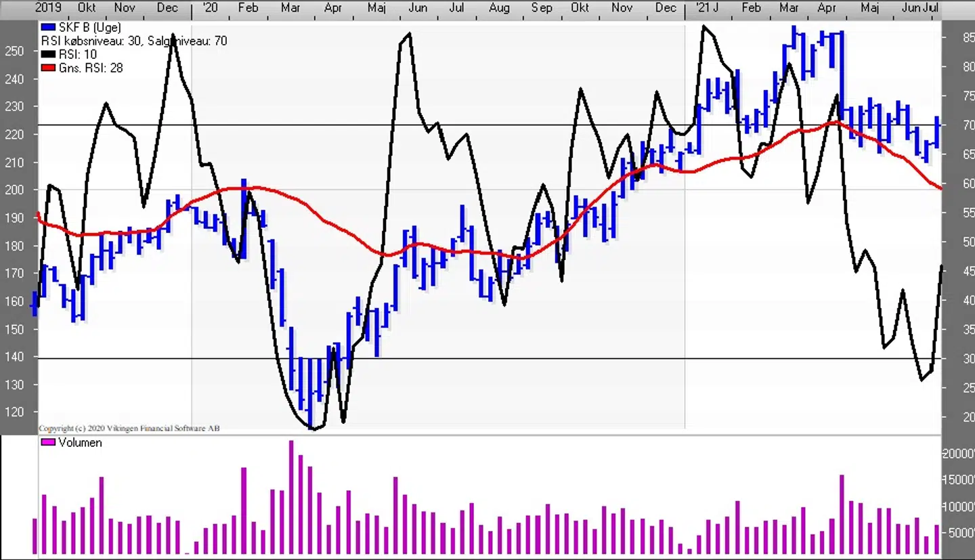Select the red Gns. RSI legend swatch

coord(47,68)
